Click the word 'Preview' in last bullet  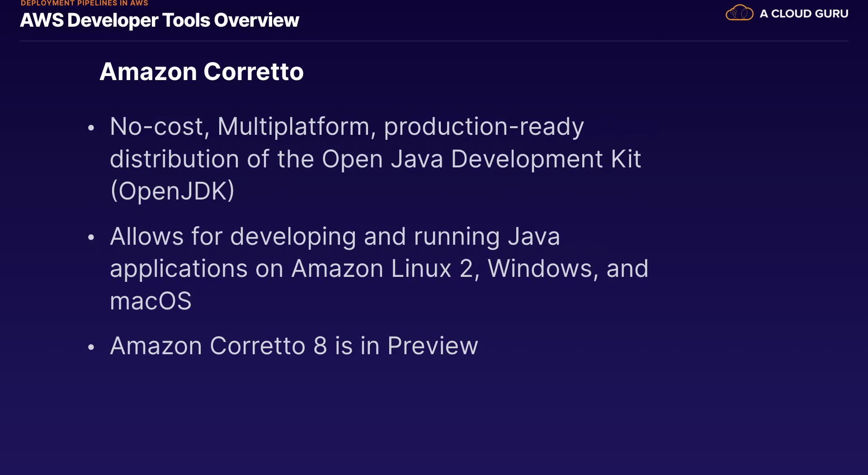point(433,346)
